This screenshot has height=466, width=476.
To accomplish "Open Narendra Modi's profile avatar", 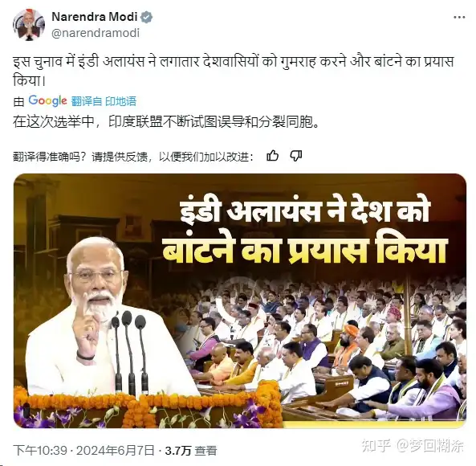I will pos(29,25).
